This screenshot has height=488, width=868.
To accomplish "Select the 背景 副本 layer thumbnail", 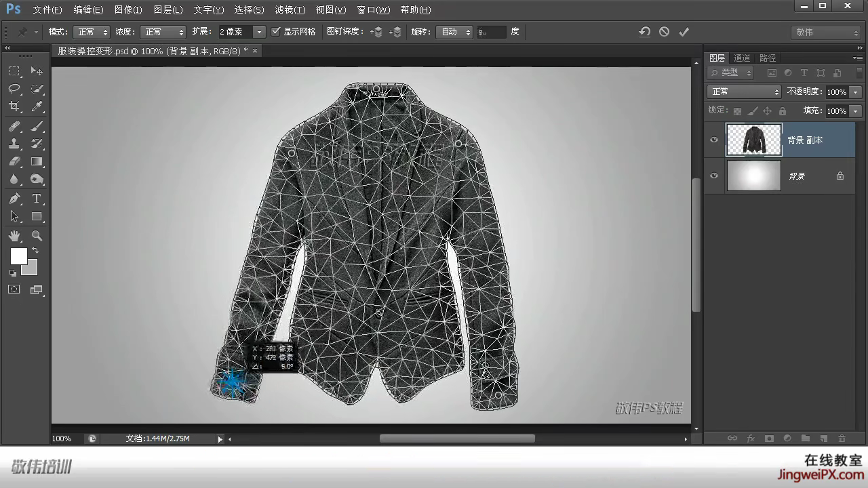I will [x=753, y=140].
